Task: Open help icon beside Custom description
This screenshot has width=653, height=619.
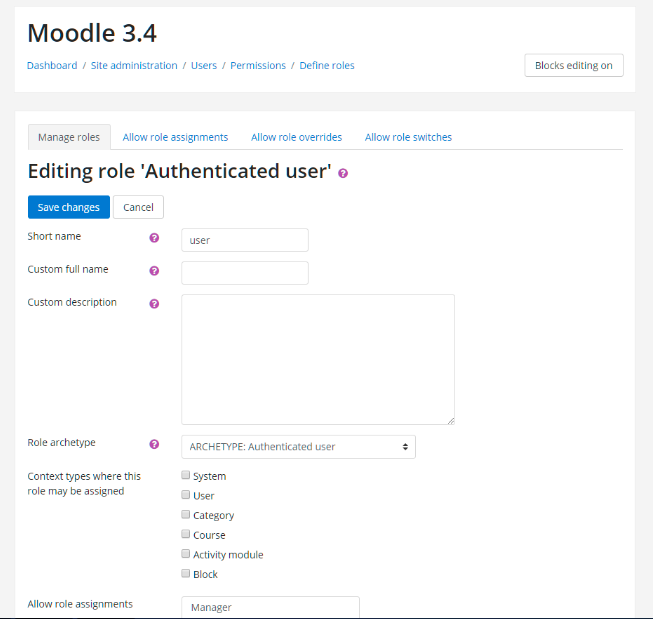Action: pos(154,304)
